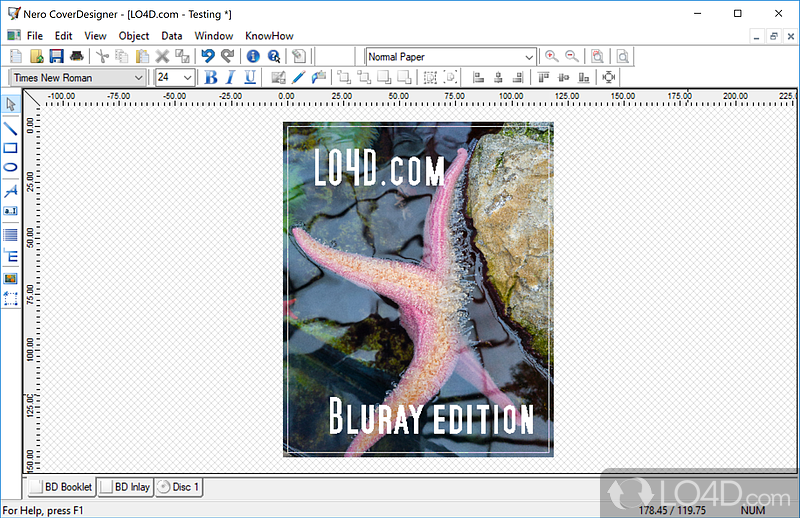Screen dimensions: 800x518
Task: Cut selection with the scissors icon
Action: (103, 56)
